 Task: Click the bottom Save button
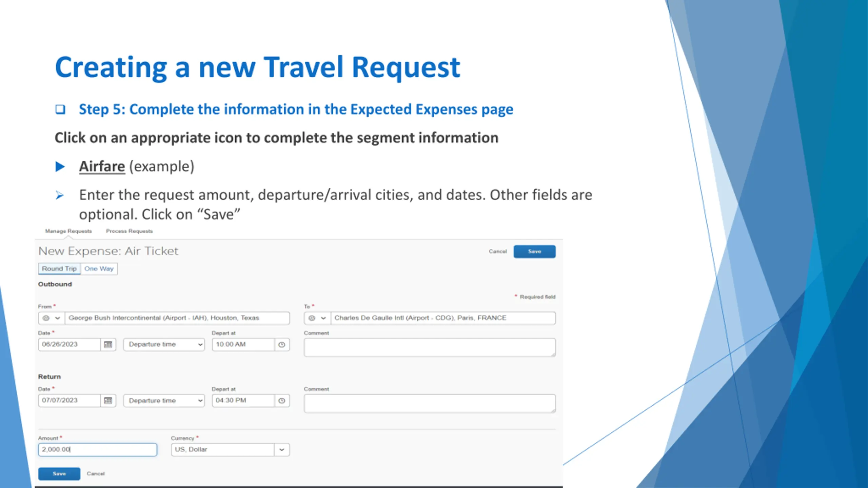coord(59,474)
